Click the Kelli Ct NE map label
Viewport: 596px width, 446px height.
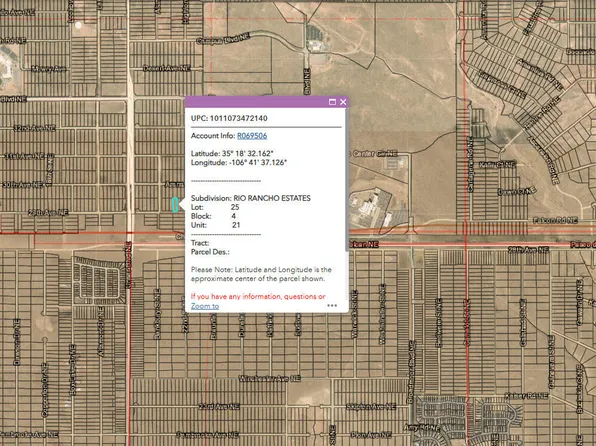pyautogui.click(x=497, y=165)
